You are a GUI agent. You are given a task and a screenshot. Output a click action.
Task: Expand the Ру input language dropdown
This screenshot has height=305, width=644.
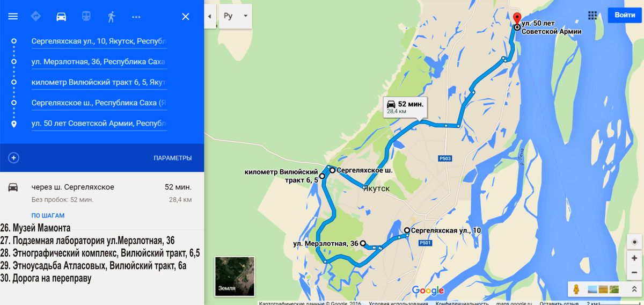point(236,16)
